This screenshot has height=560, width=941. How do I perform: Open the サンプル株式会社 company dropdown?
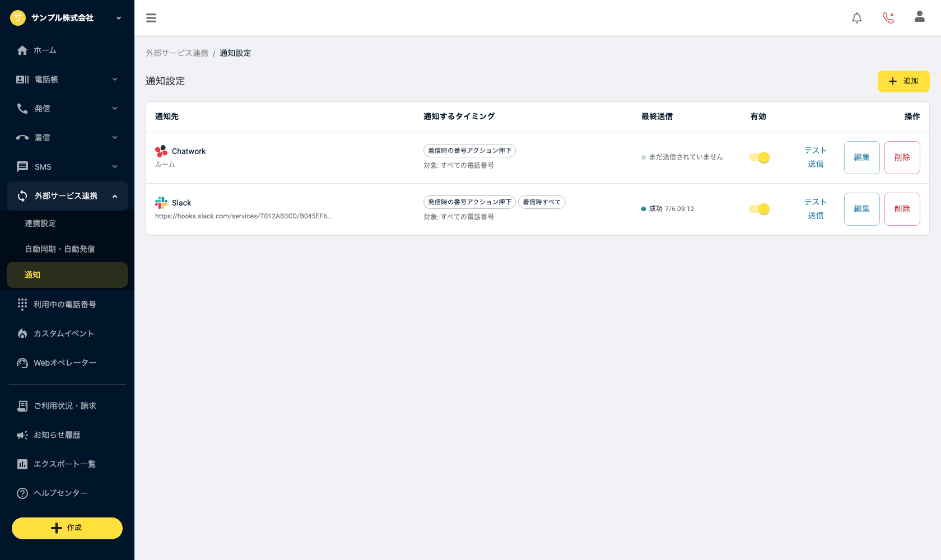tap(67, 18)
